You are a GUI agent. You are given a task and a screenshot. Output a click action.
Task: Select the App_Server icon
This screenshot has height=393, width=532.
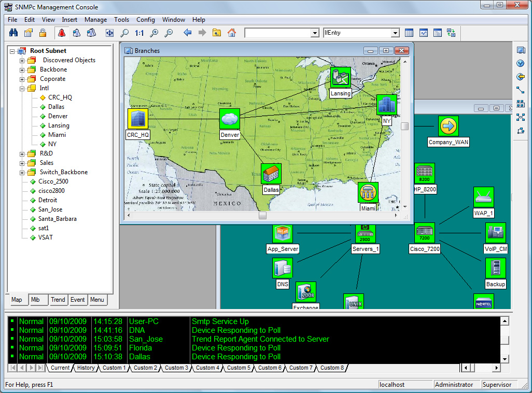pyautogui.click(x=283, y=233)
